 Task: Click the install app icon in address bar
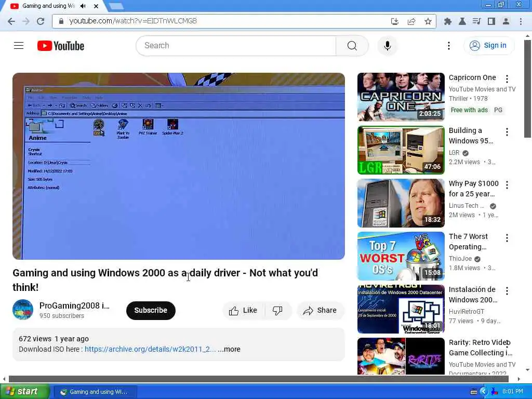[395, 21]
